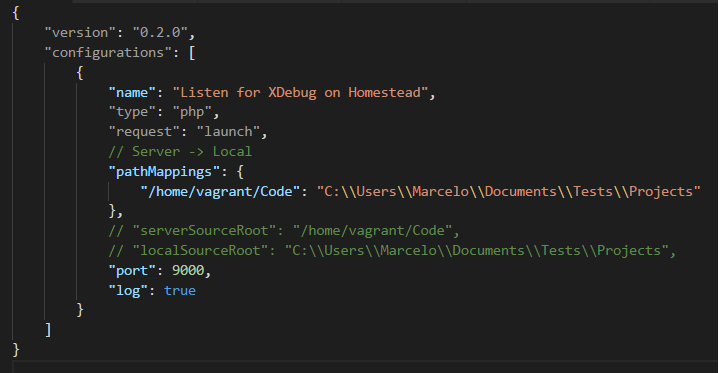Click the commented "serverSourceRoot" line
The image size is (719, 373).
coord(284,230)
